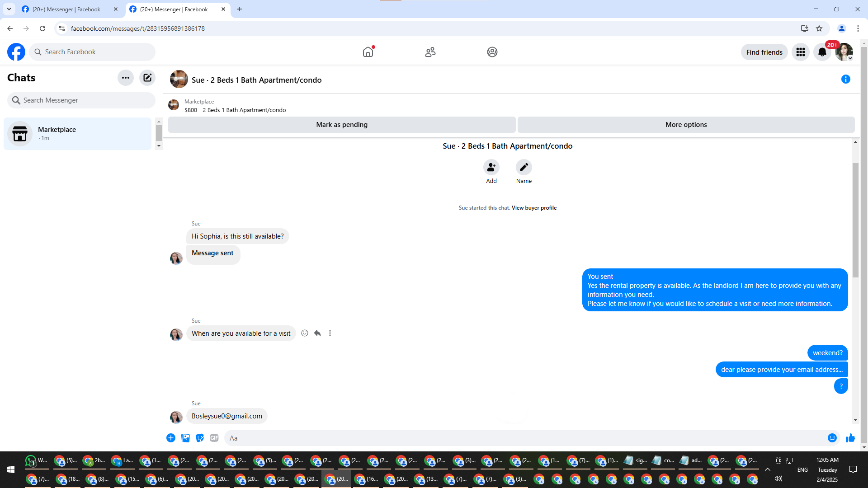Open the Facebook menu grid icon
The image size is (868, 488).
[x=801, y=52]
